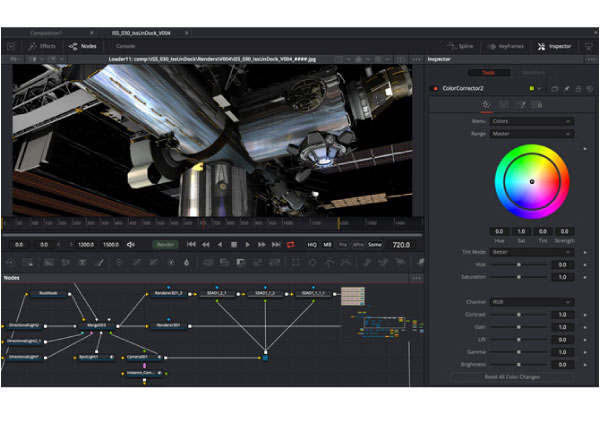Select the Merge3D3 node
Screen dimensions: 600x430
click(96, 326)
